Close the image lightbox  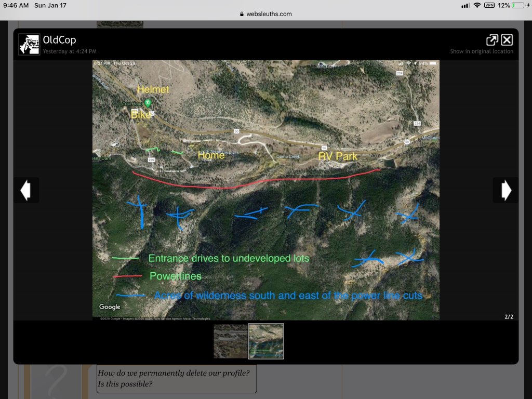507,40
